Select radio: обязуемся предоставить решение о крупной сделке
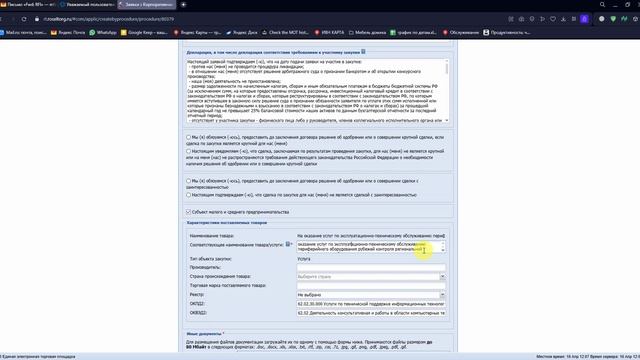 [x=189, y=138]
